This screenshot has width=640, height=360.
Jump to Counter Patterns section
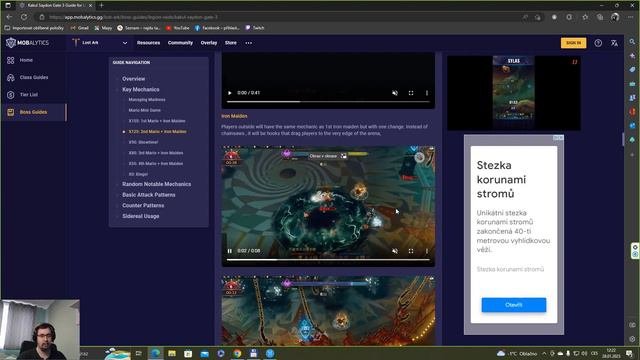point(143,205)
